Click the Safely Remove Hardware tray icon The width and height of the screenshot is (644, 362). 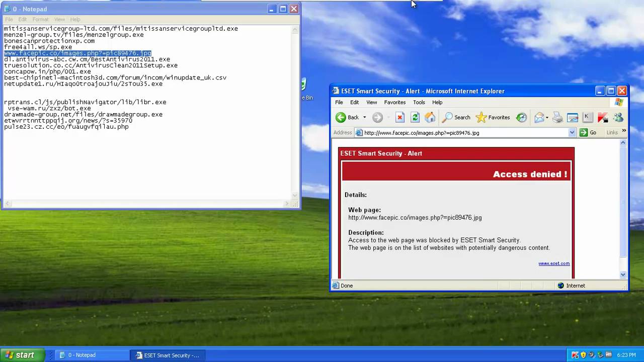coord(600,355)
